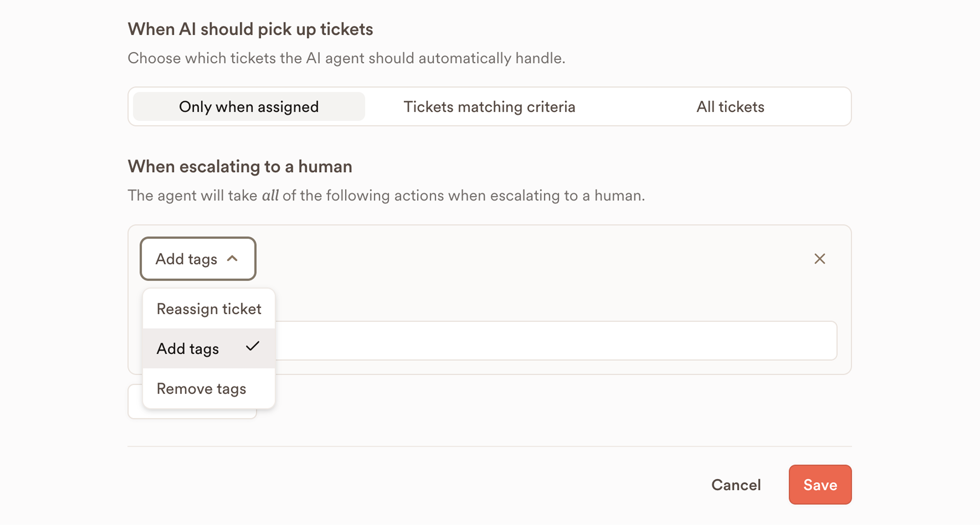Image resolution: width=980 pixels, height=525 pixels.
Task: Click the Cancel button
Action: coord(736,485)
